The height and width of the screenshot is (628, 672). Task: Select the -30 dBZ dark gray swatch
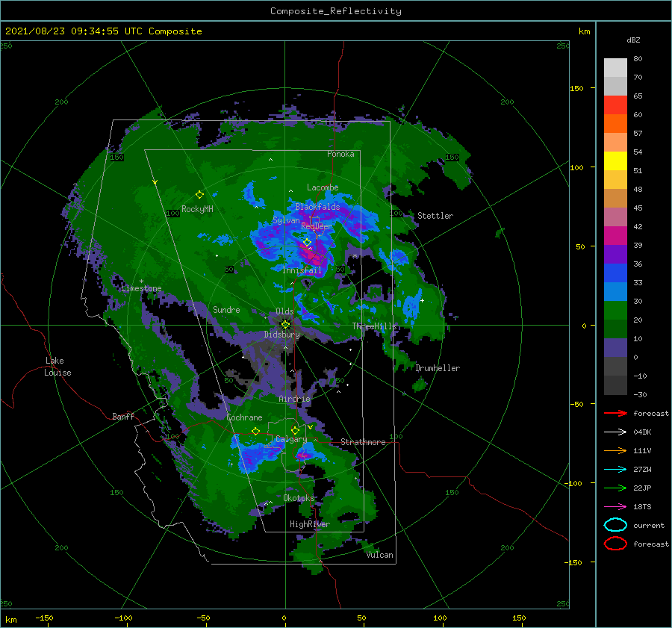click(615, 385)
